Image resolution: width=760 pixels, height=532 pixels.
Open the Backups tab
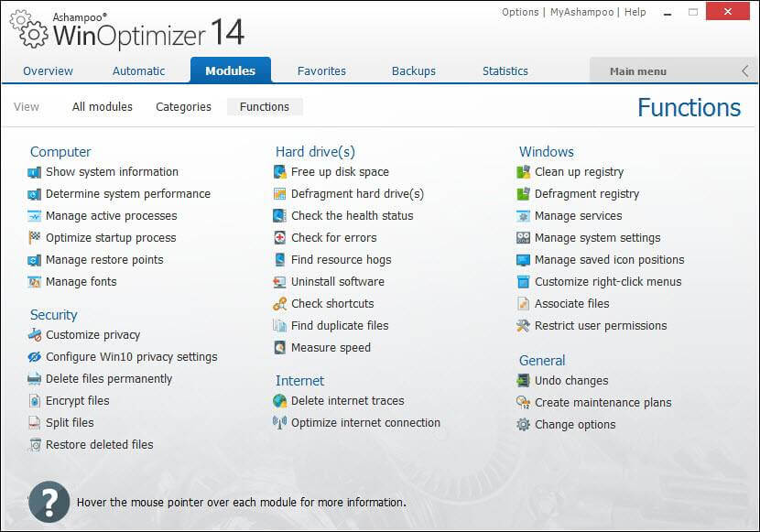point(414,71)
